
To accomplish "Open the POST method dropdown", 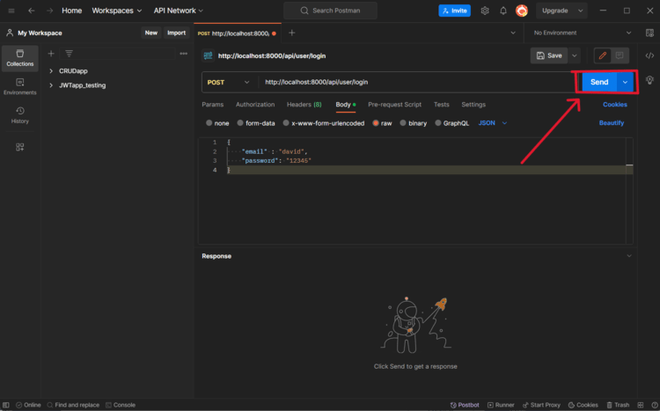I will coord(229,83).
